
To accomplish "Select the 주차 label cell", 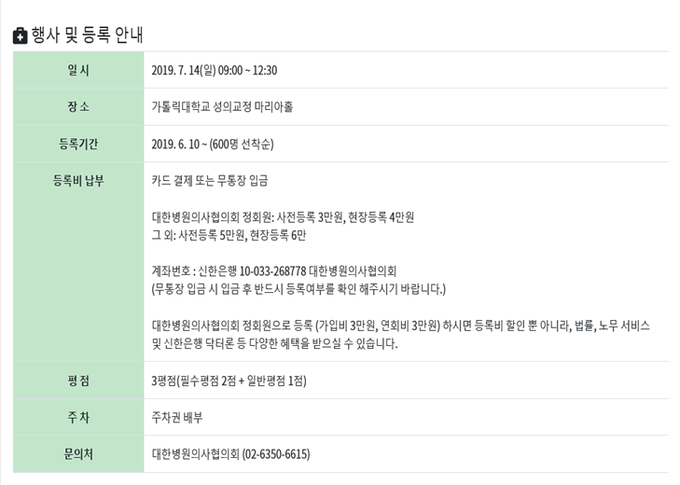I will click(78, 417).
